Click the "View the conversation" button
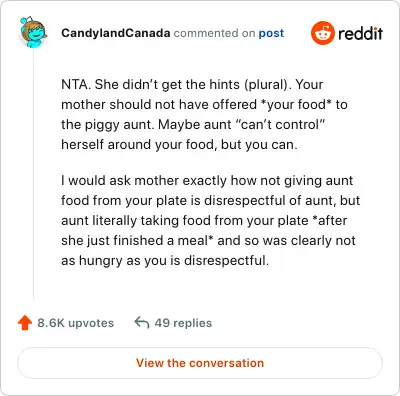Image resolution: width=400 pixels, height=396 pixels. pyautogui.click(x=200, y=363)
